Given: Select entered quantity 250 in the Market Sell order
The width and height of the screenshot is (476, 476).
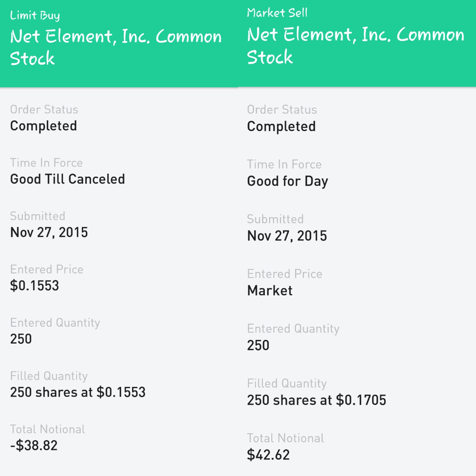Looking at the screenshot, I should point(258,345).
